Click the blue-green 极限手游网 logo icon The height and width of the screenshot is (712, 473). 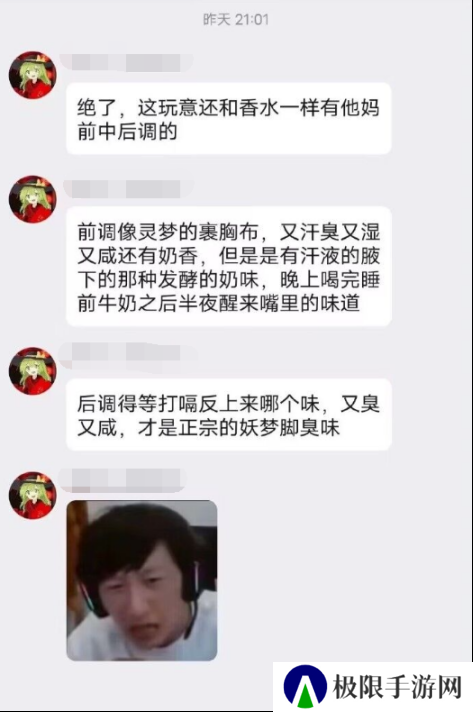[x=305, y=687]
